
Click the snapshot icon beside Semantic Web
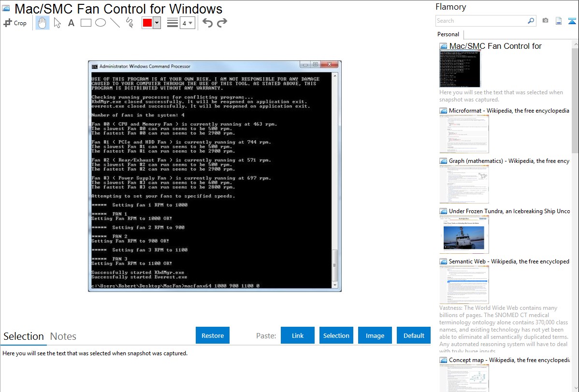443,261
